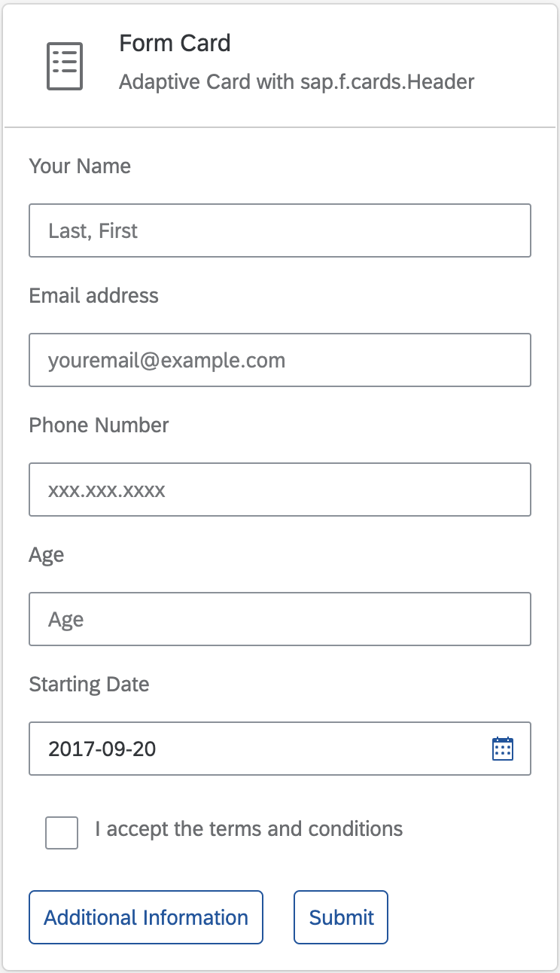Image resolution: width=560 pixels, height=973 pixels.
Task: Click the 'Age' label above the input
Action: tap(47, 556)
